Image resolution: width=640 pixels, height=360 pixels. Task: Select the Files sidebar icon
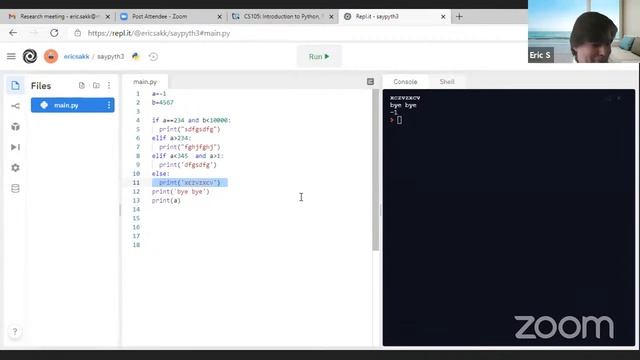[15, 85]
